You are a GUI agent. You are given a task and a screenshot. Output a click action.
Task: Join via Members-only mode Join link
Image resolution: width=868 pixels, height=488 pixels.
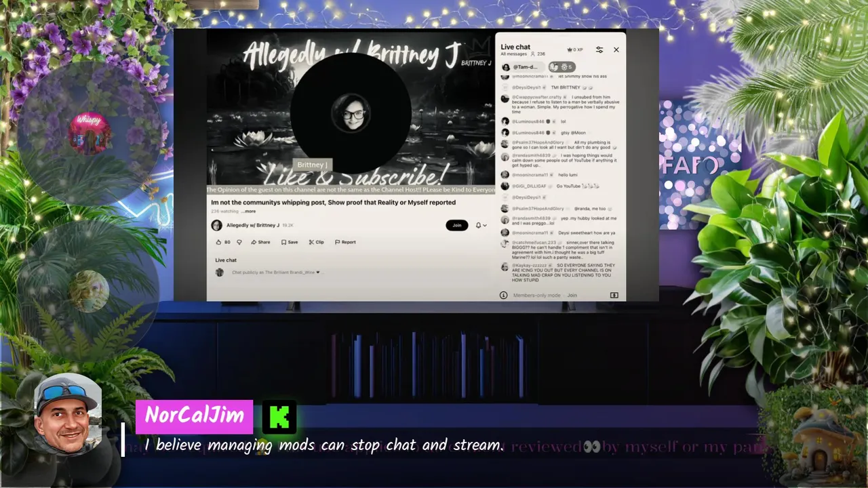point(572,296)
